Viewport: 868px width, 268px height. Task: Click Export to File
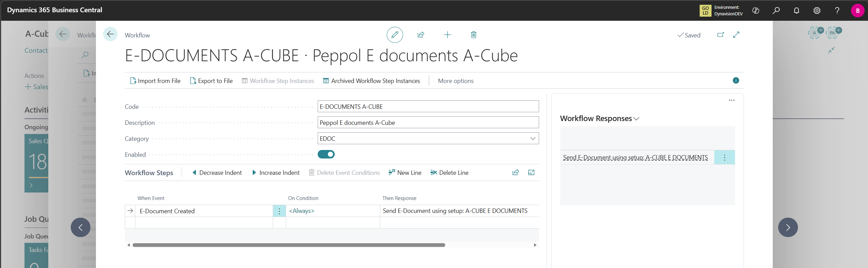pyautogui.click(x=211, y=81)
